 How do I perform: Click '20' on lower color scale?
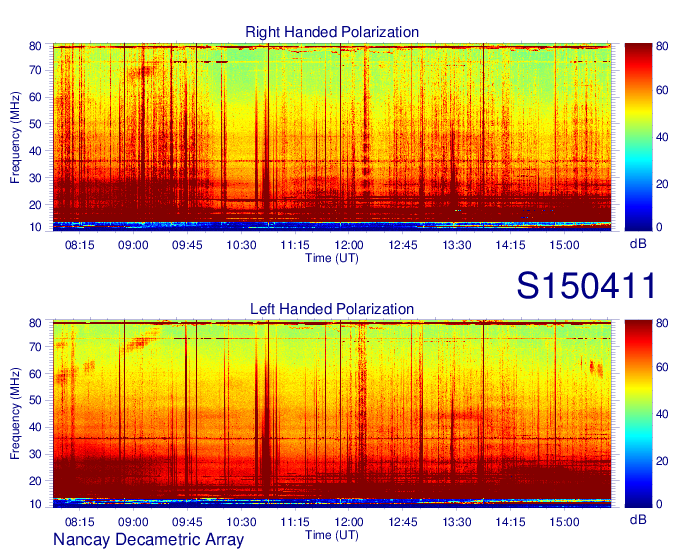[x=662, y=461]
